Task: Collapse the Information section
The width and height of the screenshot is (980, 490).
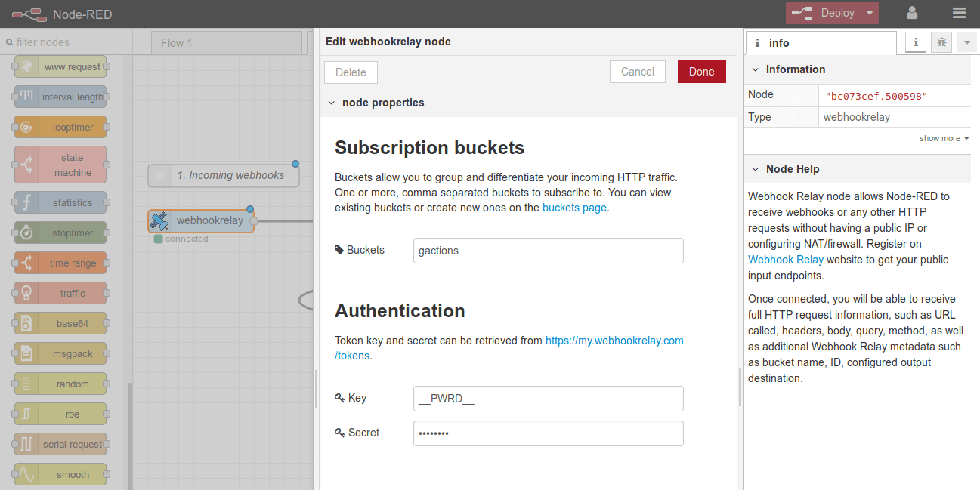Action: click(753, 69)
